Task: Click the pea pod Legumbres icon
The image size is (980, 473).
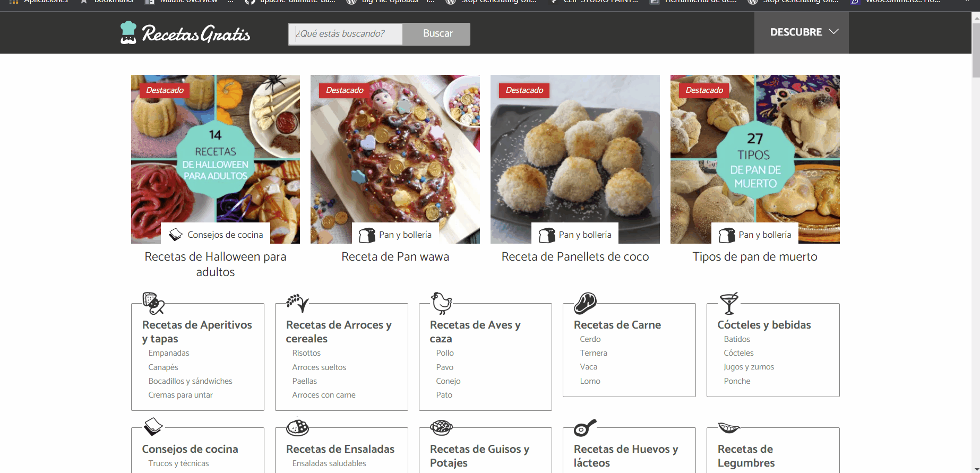Action: click(x=729, y=427)
